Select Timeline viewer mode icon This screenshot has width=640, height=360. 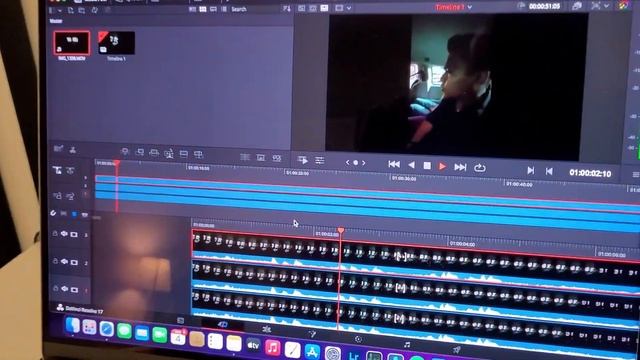(x=324, y=8)
